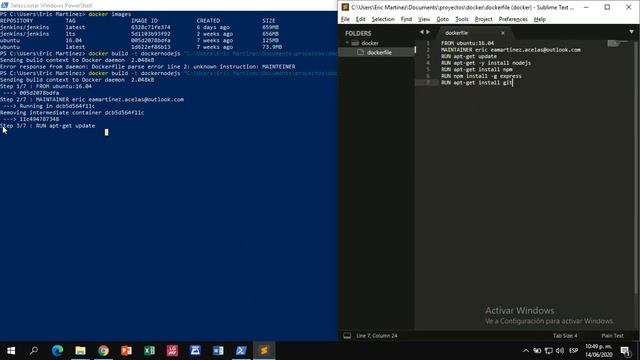This screenshot has width=640, height=360.
Task: Open the blue app before Word on taskbar
Action: 195,351
